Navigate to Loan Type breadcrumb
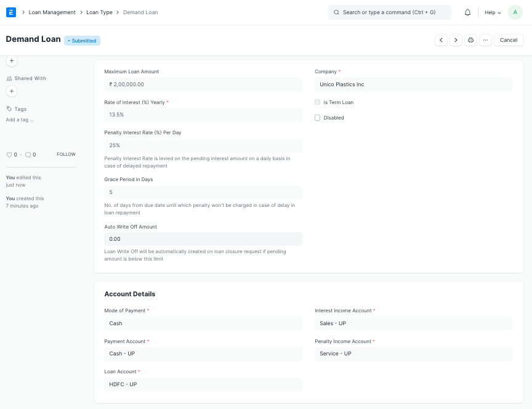 pos(99,12)
